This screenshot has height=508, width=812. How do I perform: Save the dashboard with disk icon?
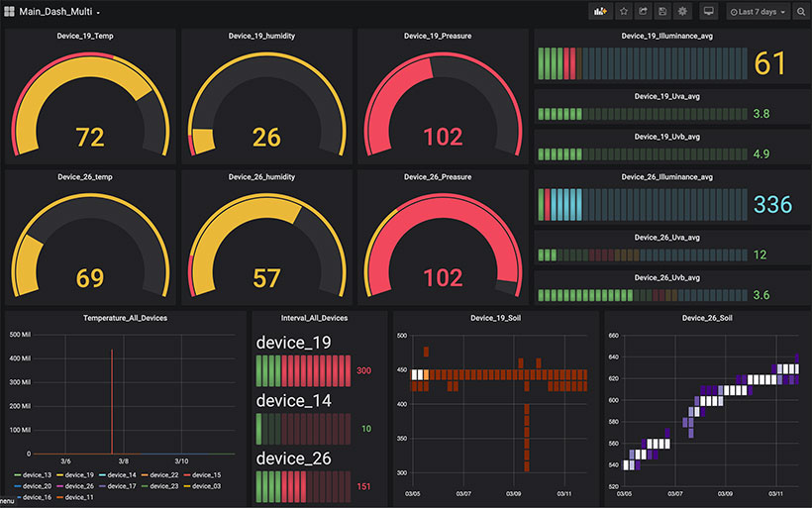click(x=662, y=12)
